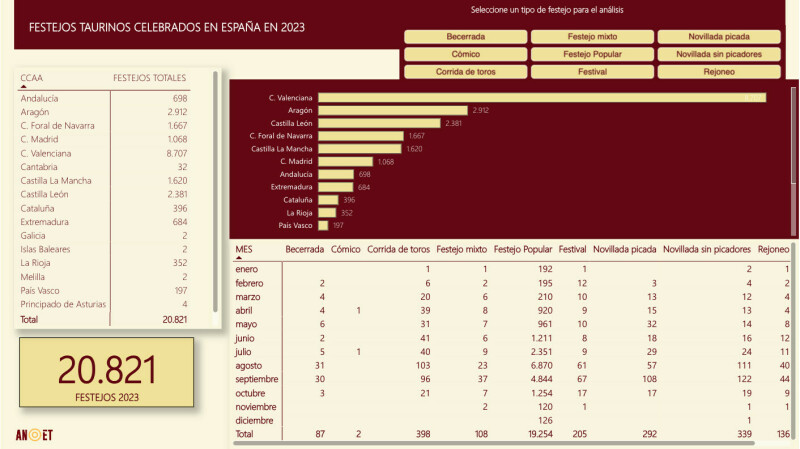Choose Festejo Popular filter button

point(591,54)
